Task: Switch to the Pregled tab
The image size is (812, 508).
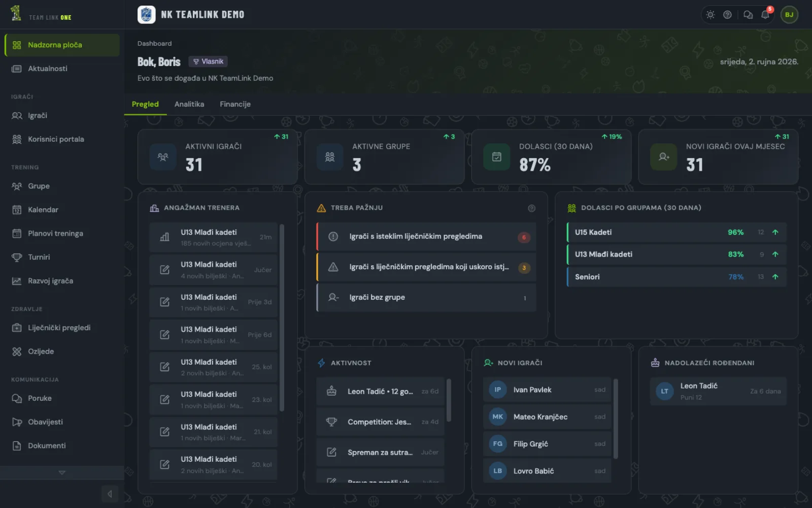Action: coord(145,104)
